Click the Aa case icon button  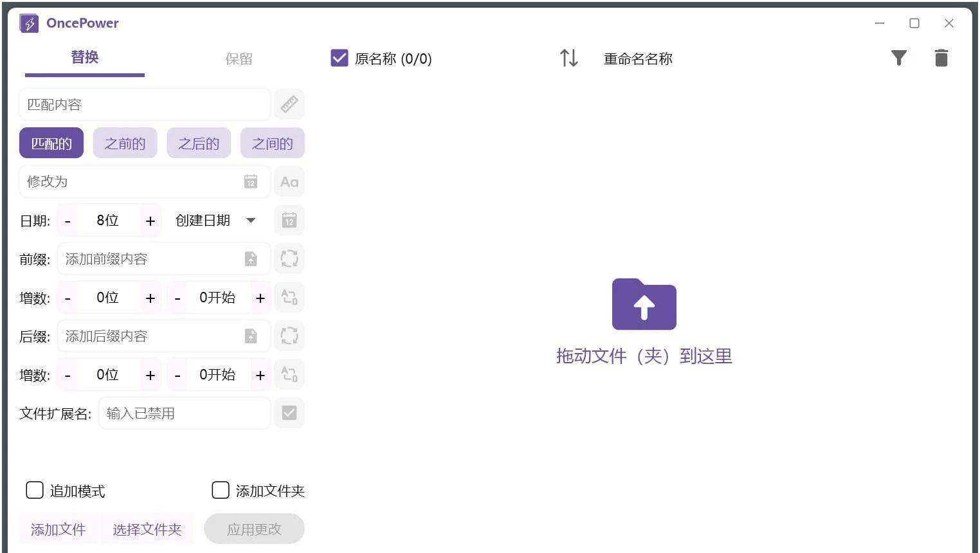289,182
